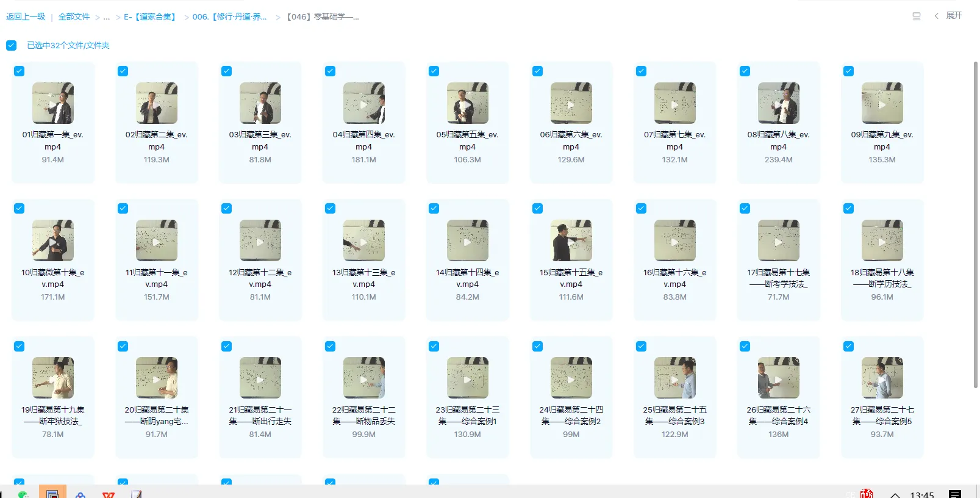
Task: Play the 17归藏易第十七集 video thumbnail
Action: tap(779, 240)
